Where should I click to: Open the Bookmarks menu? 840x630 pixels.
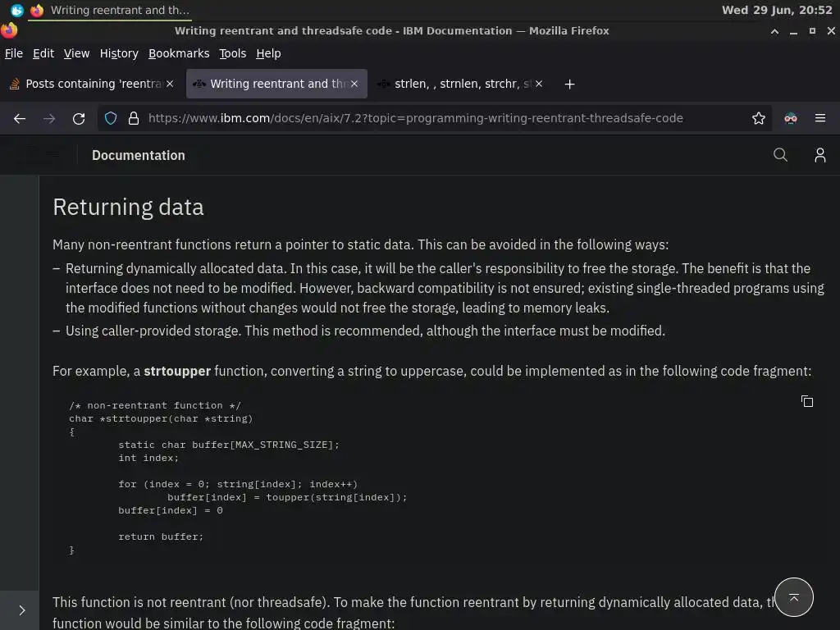coord(179,53)
